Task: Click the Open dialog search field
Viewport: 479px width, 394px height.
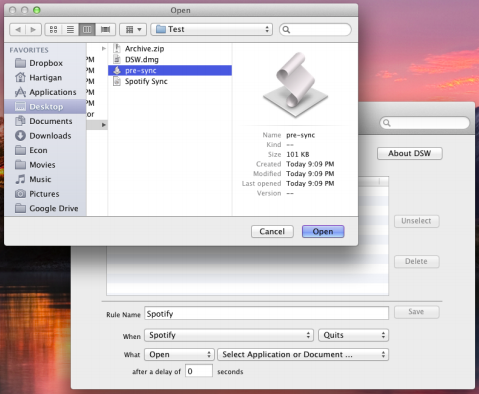Action: 315,30
